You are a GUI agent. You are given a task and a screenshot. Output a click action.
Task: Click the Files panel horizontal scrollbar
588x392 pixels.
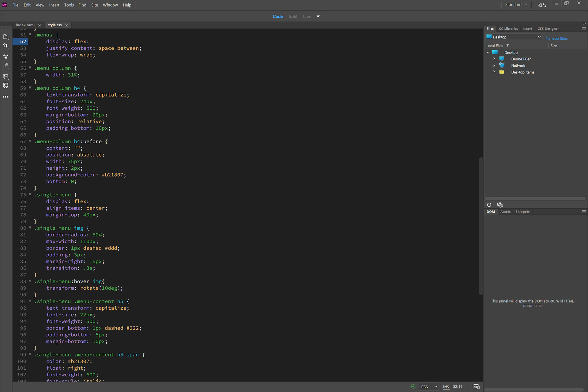[535, 198]
